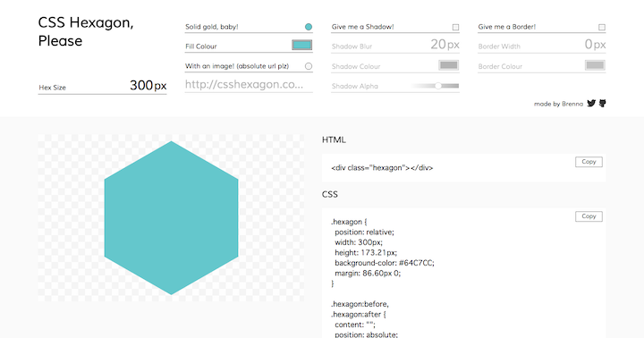
Task: Select the With an image! radio option
Action: tap(309, 66)
